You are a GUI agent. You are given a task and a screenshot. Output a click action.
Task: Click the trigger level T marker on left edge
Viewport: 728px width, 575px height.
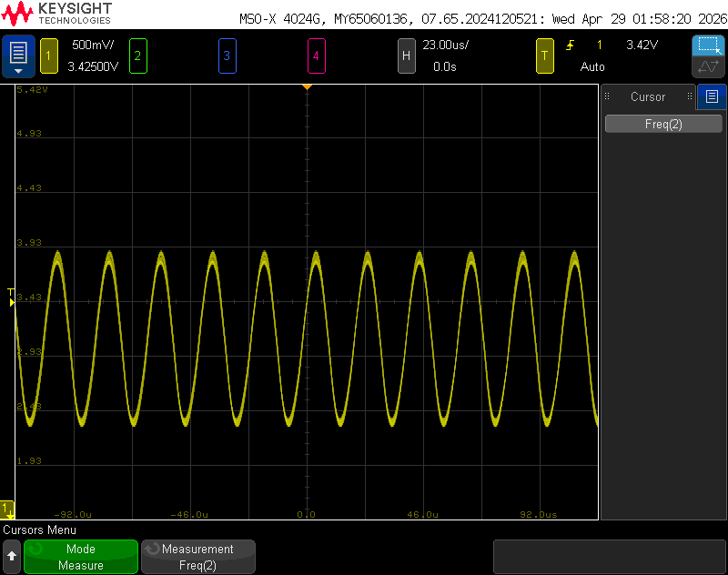click(x=11, y=298)
